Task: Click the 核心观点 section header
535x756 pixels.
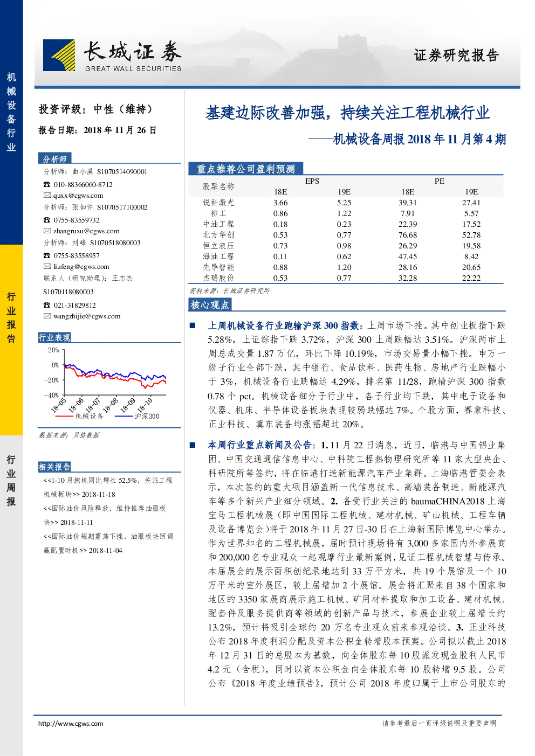Action: tap(210, 305)
